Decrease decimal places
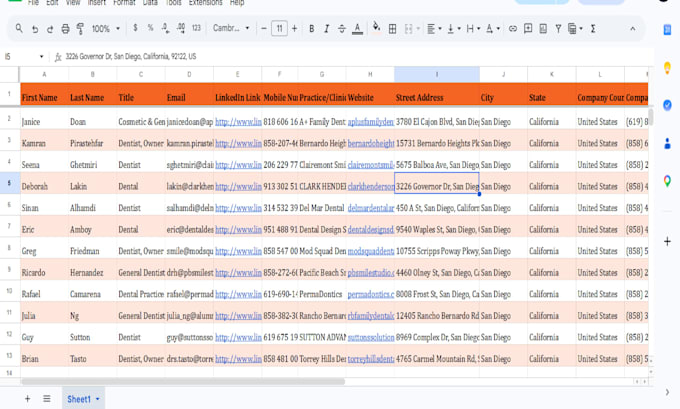Screen dimensions: 680x409 (166, 28)
